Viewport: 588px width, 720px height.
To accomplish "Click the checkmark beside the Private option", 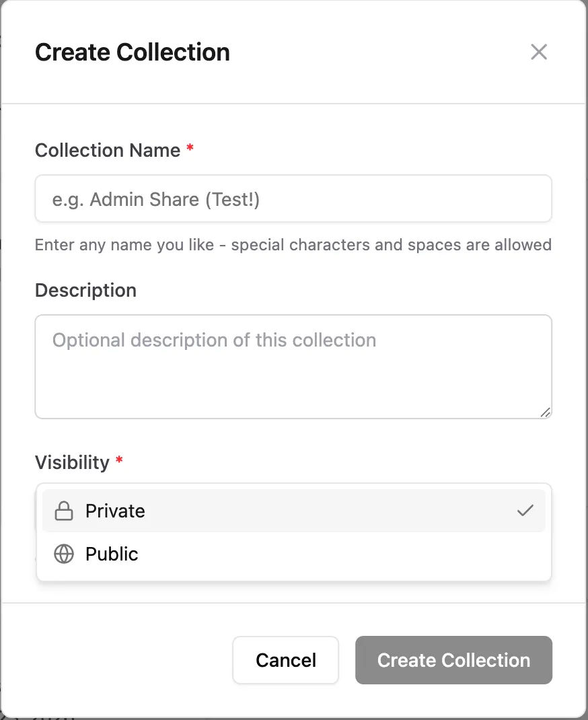I will [525, 511].
